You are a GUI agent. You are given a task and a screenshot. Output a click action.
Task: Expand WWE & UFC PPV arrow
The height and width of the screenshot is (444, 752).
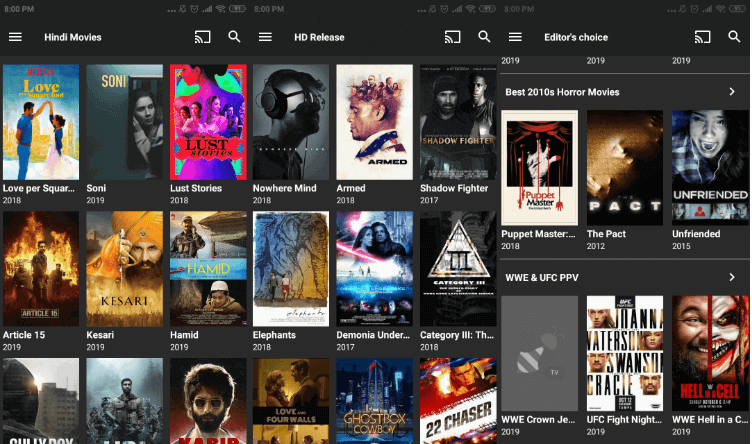pyautogui.click(x=732, y=277)
